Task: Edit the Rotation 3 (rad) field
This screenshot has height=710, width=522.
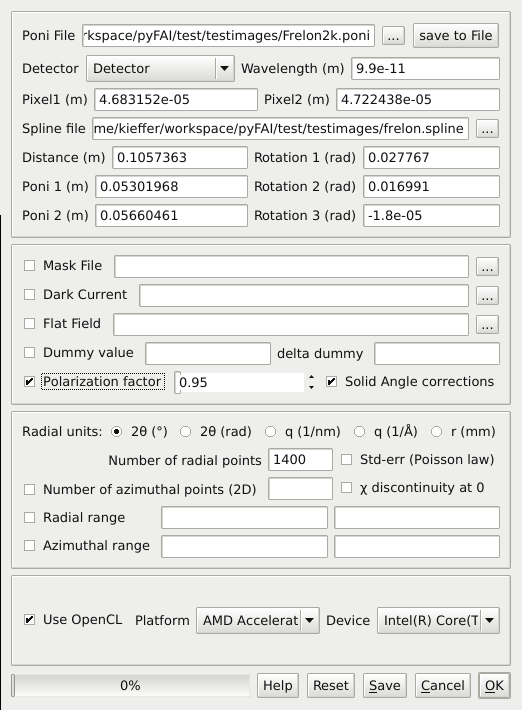Action: [431, 216]
